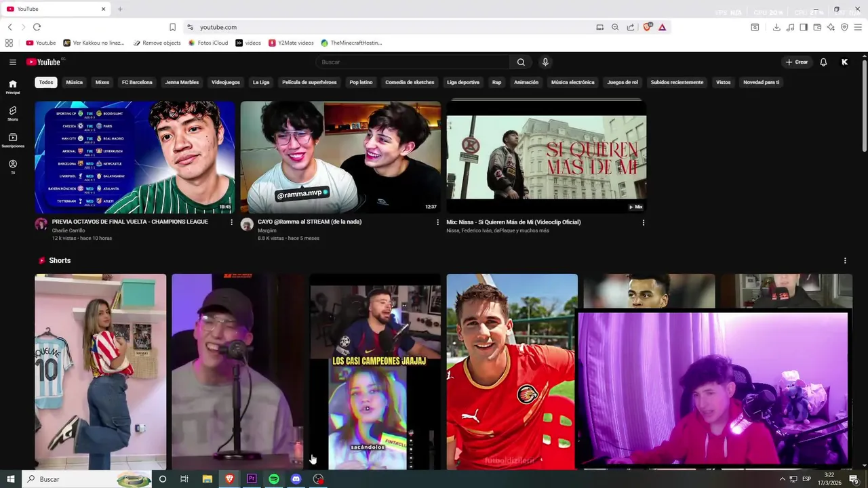The height and width of the screenshot is (488, 868).
Task: Open the Shorts section options menu
Action: click(x=845, y=260)
